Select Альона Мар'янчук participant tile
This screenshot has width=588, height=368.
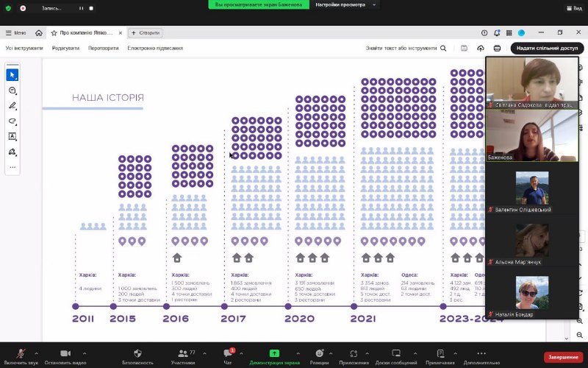coord(532,241)
